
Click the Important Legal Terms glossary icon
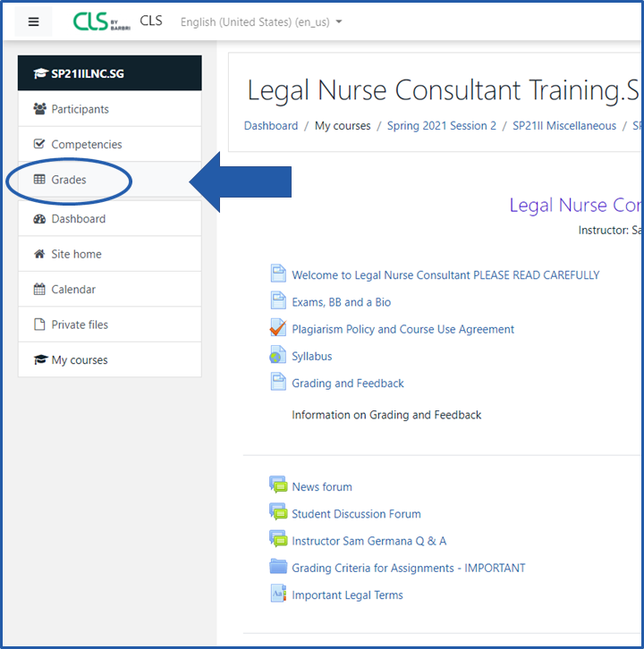pyautogui.click(x=277, y=594)
